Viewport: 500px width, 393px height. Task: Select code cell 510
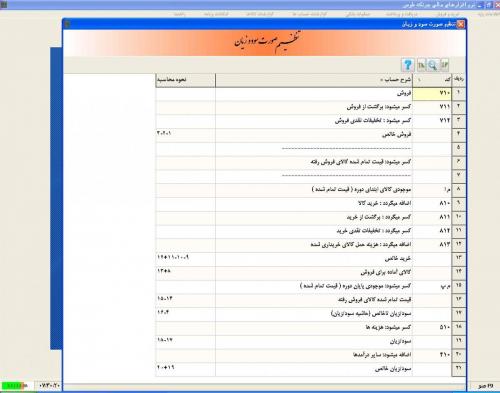[432, 328]
